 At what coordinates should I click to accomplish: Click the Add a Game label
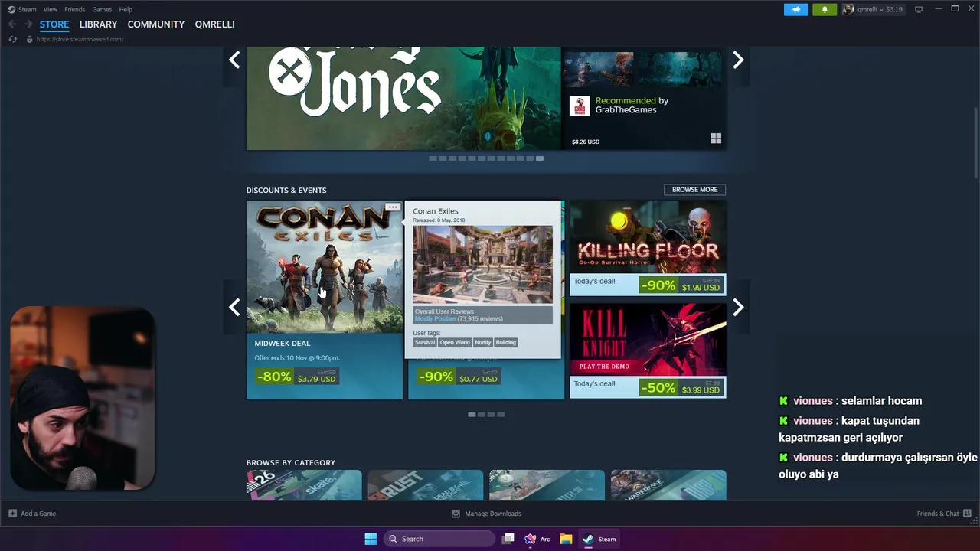(38, 514)
